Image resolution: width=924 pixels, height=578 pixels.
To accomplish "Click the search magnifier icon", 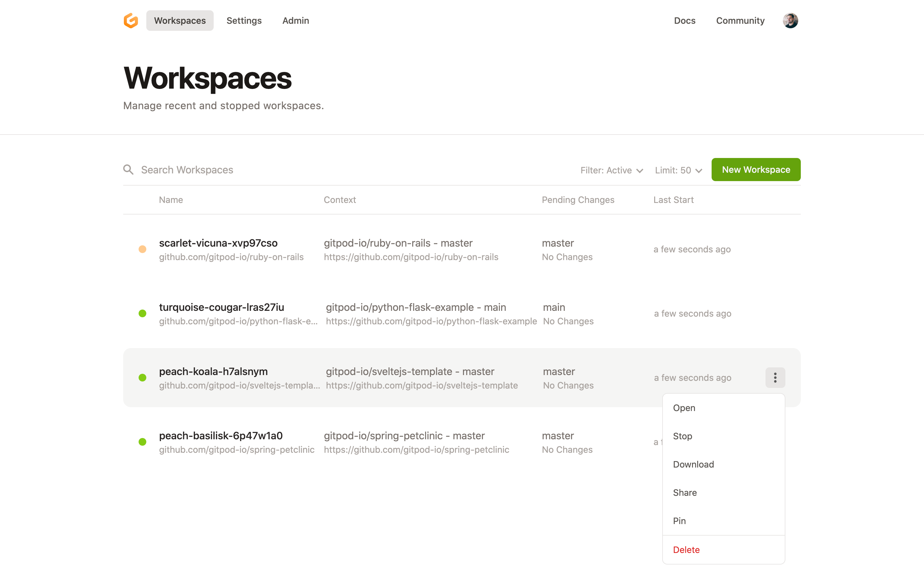I will 128,170.
